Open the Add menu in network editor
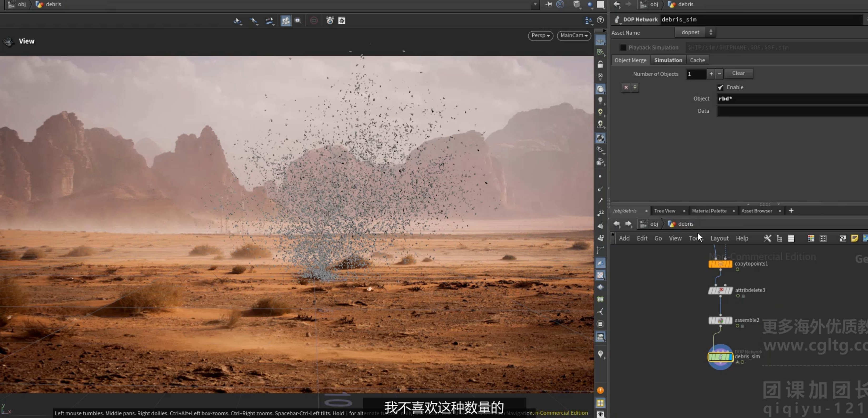The image size is (868, 418). 624,239
